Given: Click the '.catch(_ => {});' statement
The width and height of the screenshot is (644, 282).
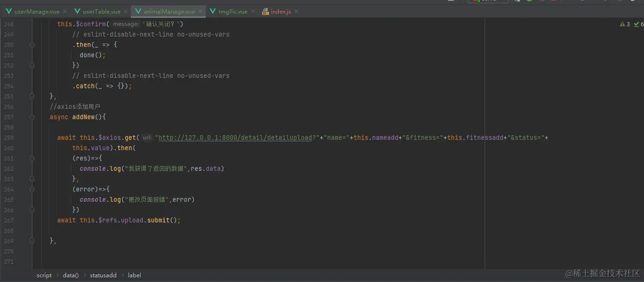Looking at the screenshot, I should [102, 86].
